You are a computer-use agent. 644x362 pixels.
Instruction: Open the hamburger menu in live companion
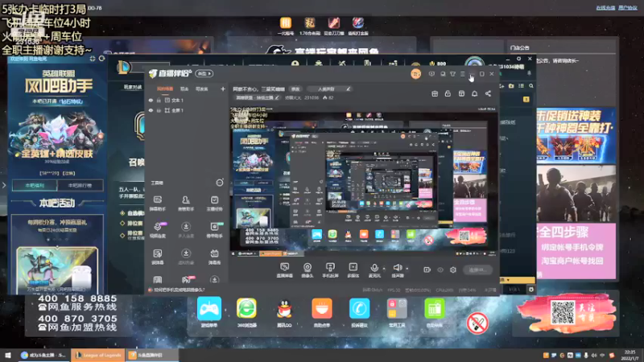(462, 74)
